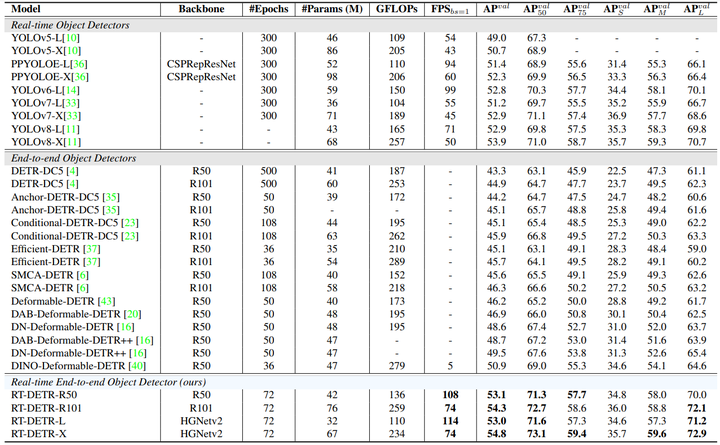This screenshot has height=445, width=720.
Task: Select the End-to-end Object Detectors section heading
Action: [73, 158]
